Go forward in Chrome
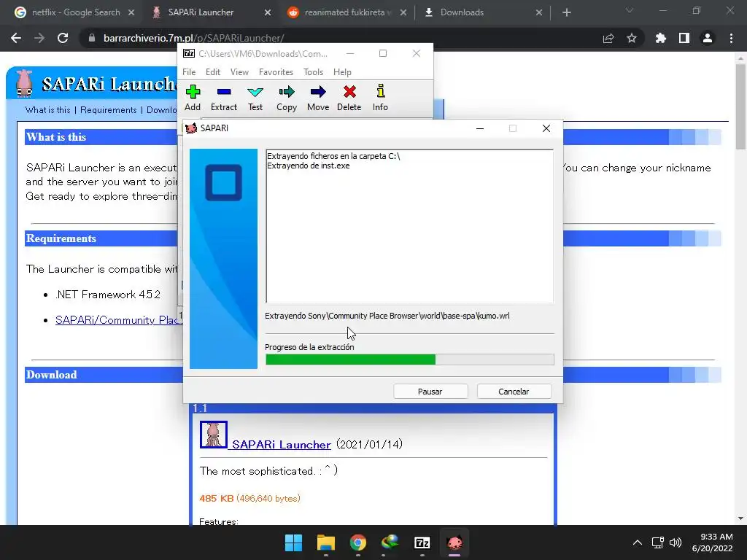 click(39, 38)
